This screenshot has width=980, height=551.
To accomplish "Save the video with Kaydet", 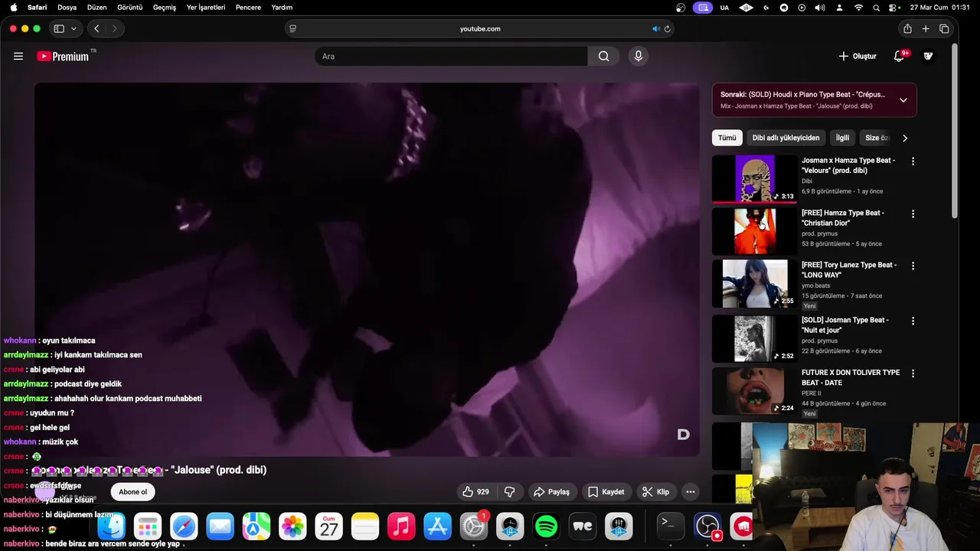I will point(606,492).
